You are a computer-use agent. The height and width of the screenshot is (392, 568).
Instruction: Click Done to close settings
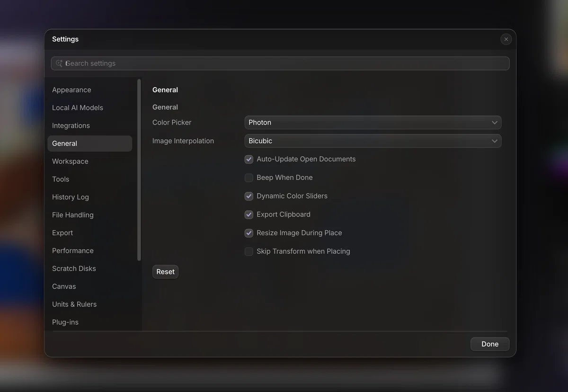coord(490,344)
